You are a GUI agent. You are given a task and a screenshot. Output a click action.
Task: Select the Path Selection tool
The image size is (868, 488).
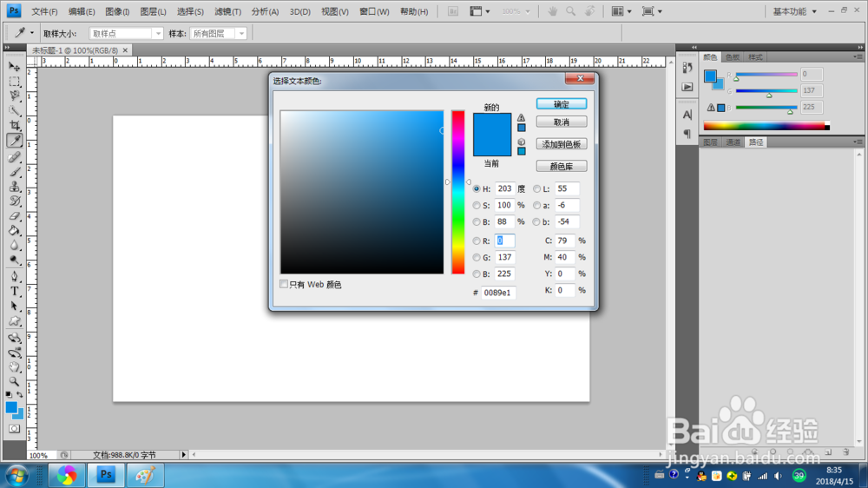(15, 306)
